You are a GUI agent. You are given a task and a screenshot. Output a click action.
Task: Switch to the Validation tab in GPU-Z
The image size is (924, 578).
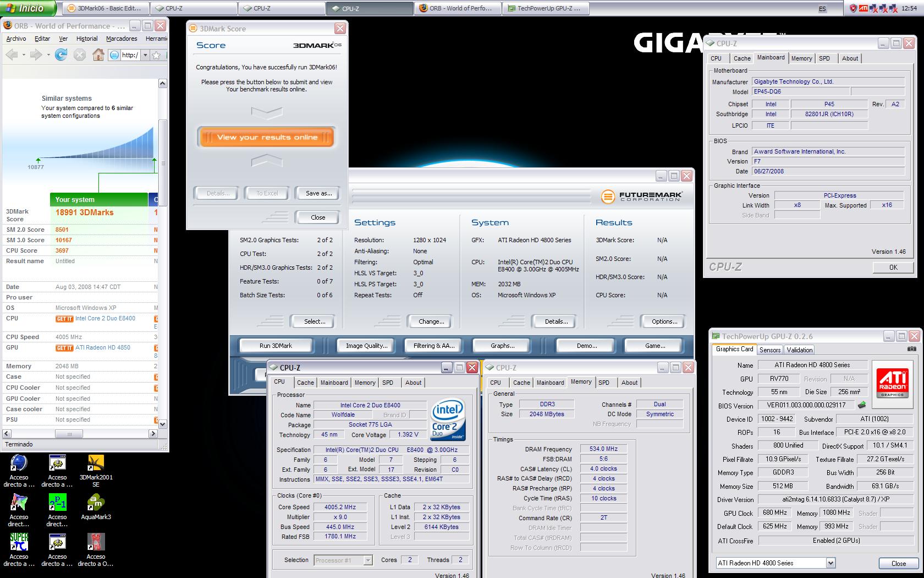tap(799, 350)
